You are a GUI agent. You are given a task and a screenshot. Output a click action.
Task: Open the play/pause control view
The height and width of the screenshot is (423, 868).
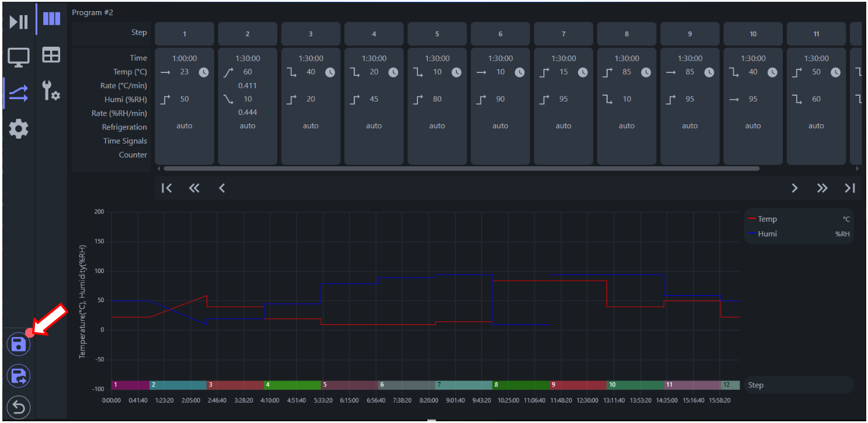(x=18, y=22)
